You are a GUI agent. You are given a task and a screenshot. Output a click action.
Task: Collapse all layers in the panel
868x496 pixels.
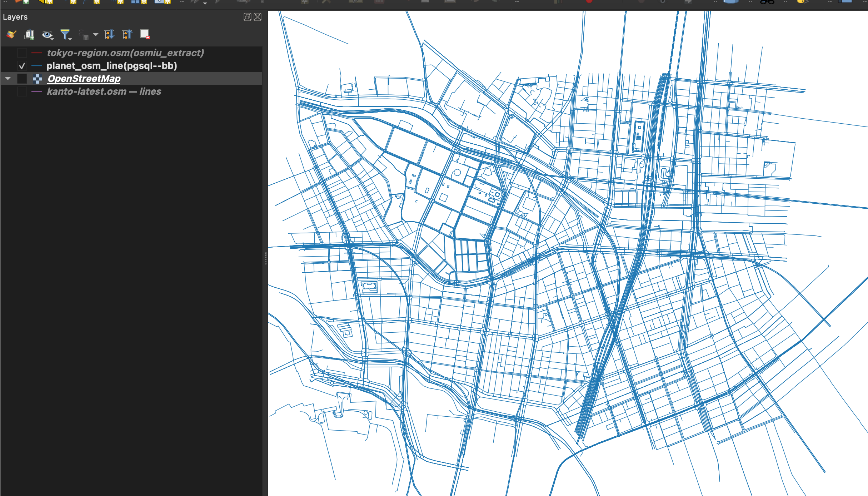pos(127,34)
